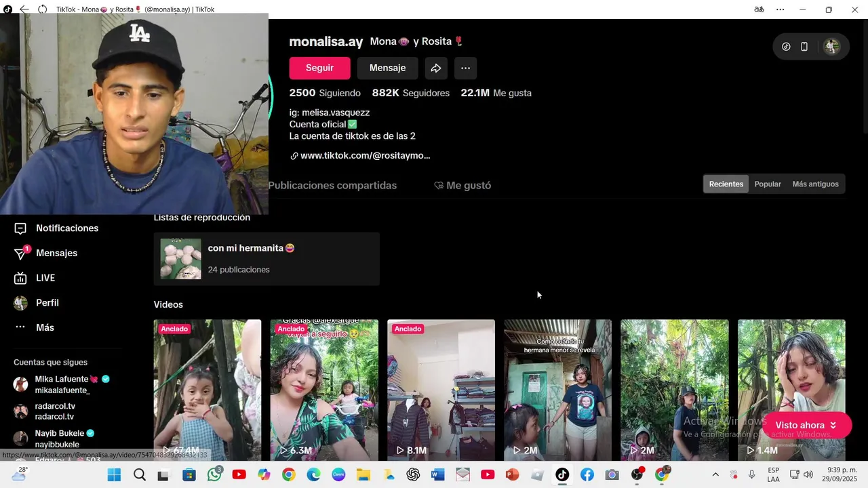Open the translate page icon in title bar
868x488 pixels.
(759, 9)
